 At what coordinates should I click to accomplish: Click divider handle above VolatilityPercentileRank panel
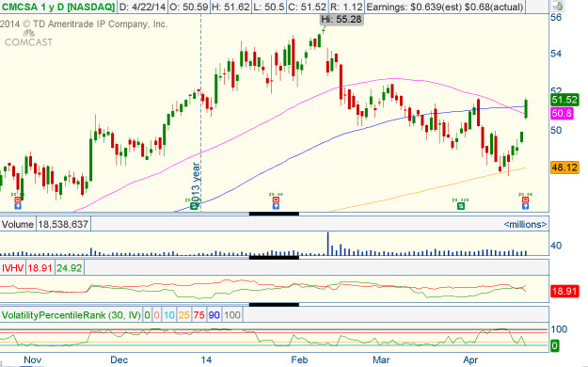click(274, 304)
